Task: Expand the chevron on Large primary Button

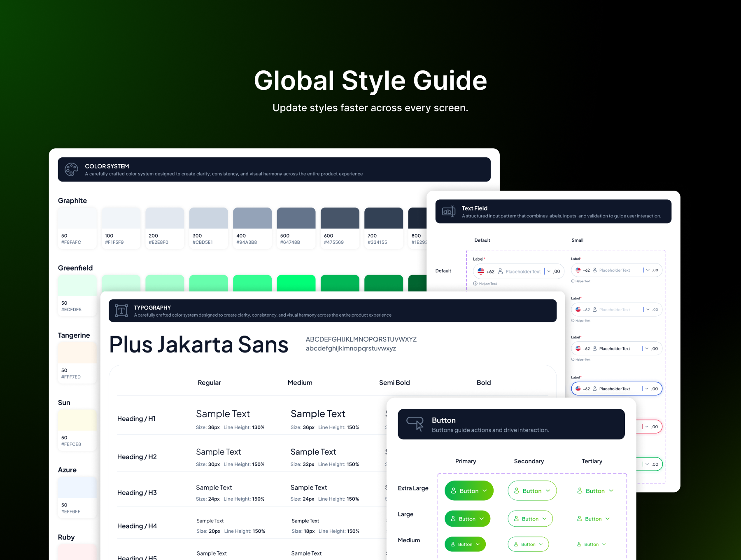Action: [482, 519]
